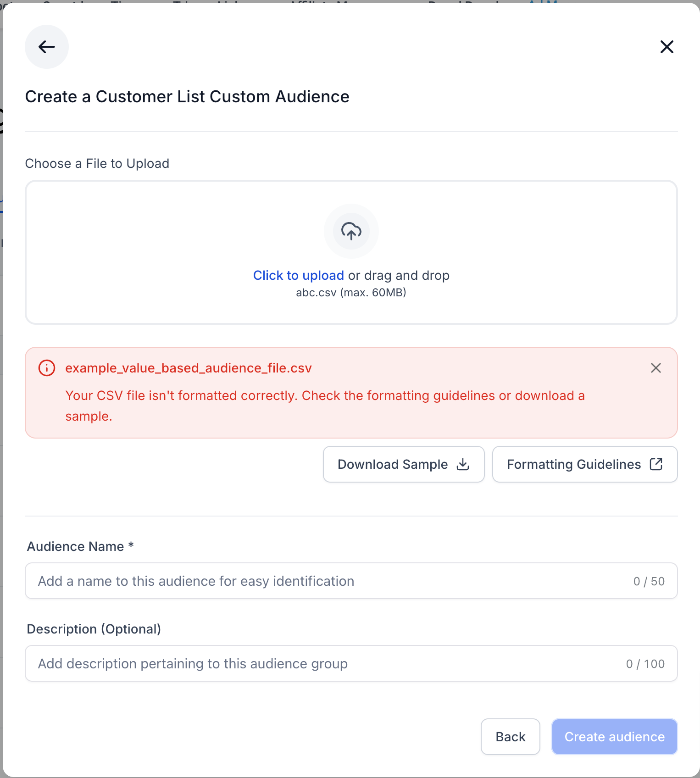The width and height of the screenshot is (700, 778).
Task: Click the Back button at bottom
Action: tap(511, 737)
